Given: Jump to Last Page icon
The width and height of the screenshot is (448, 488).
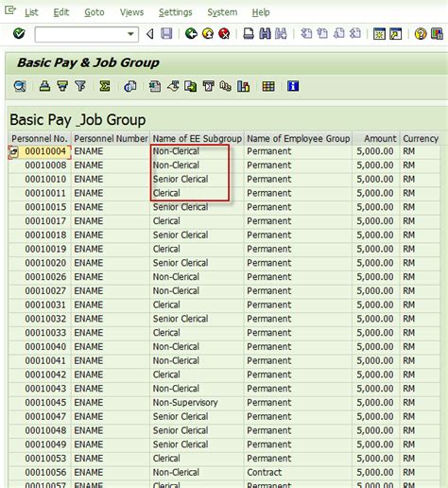Looking at the screenshot, I should (x=355, y=33).
